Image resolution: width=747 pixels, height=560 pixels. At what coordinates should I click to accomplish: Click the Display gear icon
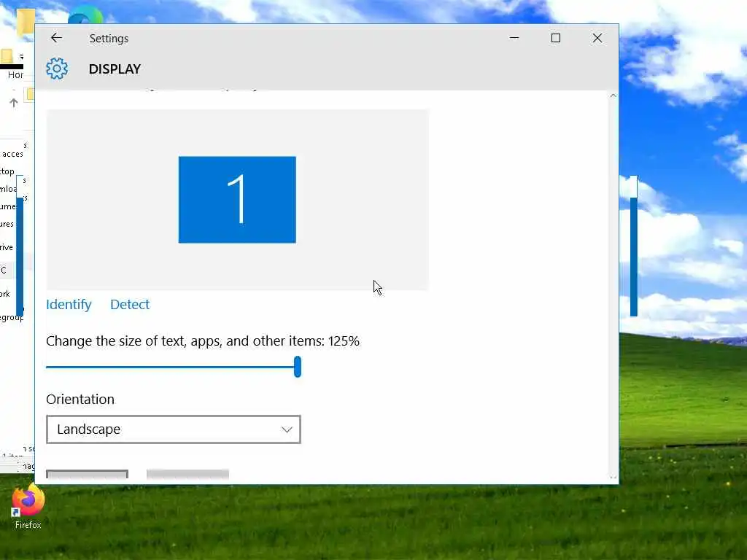tap(57, 69)
